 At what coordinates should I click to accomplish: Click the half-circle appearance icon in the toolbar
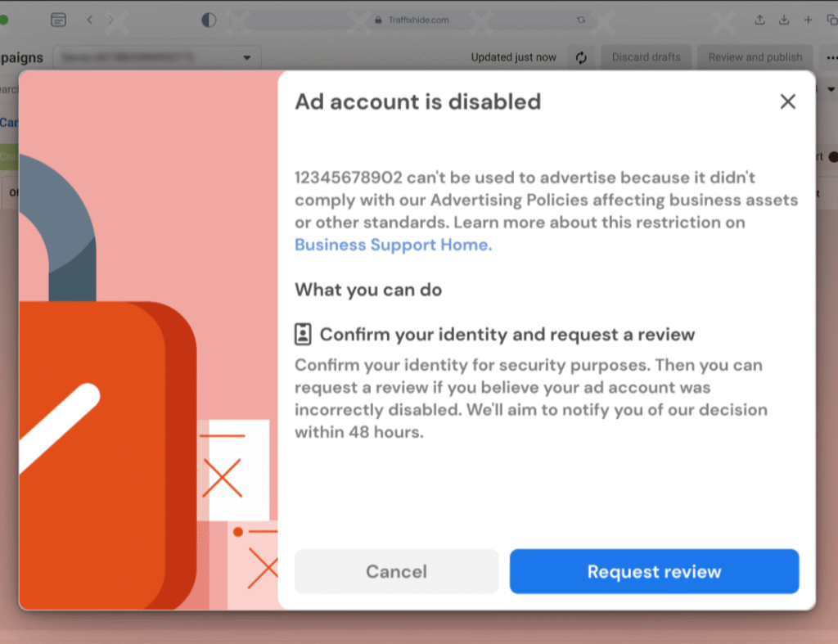coord(209,20)
